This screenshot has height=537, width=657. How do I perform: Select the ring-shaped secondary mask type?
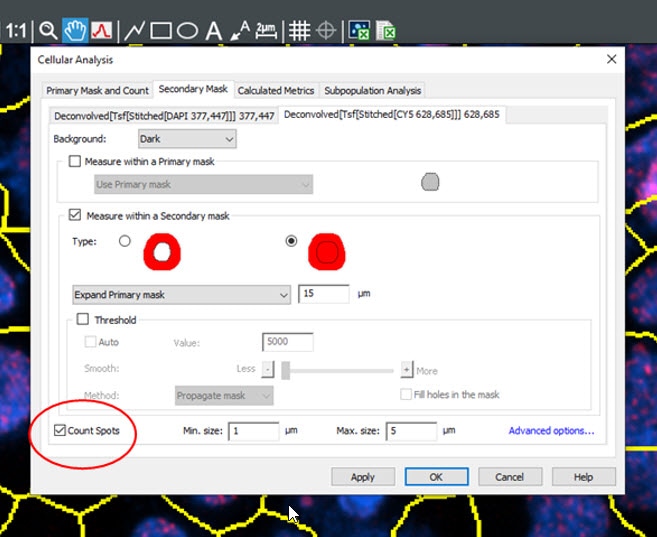[x=125, y=241]
